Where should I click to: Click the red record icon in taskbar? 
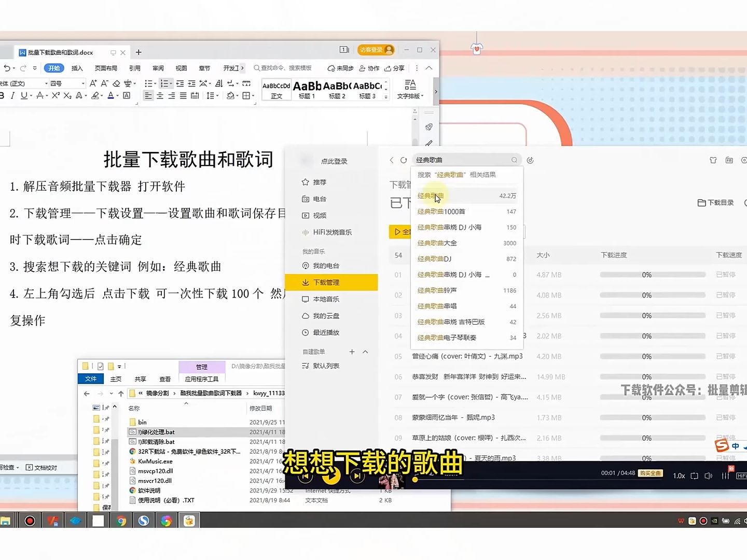click(x=30, y=521)
